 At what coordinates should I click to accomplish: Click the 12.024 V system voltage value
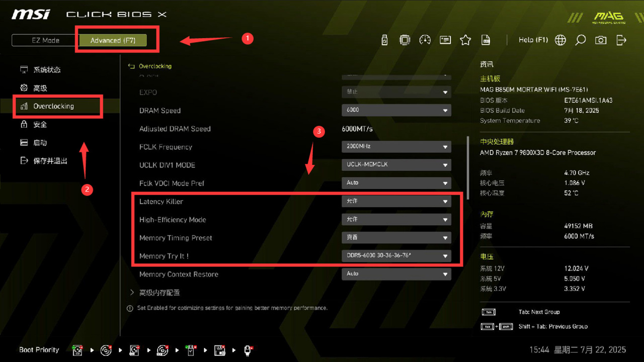click(x=576, y=268)
